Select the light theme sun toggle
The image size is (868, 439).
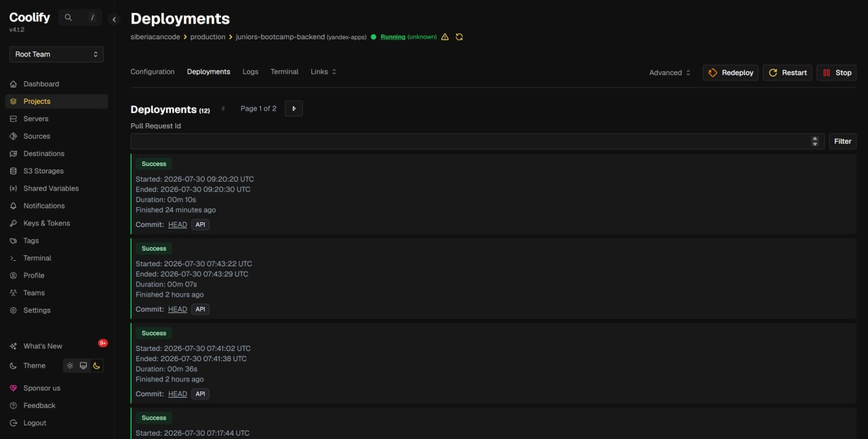tap(70, 366)
